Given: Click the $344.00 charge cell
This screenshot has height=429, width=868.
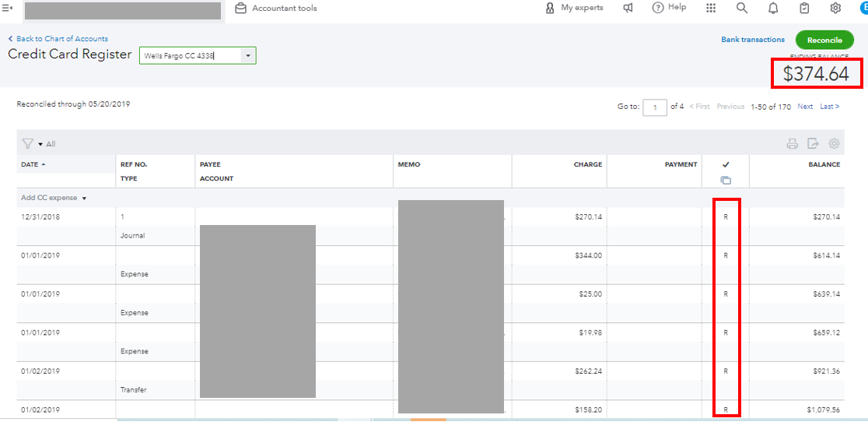Looking at the screenshot, I should [589, 256].
